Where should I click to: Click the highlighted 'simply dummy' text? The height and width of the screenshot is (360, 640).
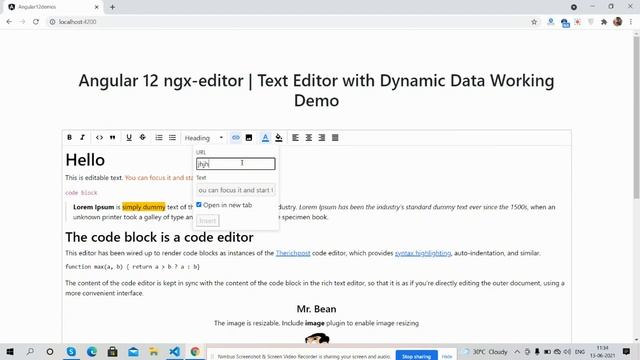tap(144, 207)
